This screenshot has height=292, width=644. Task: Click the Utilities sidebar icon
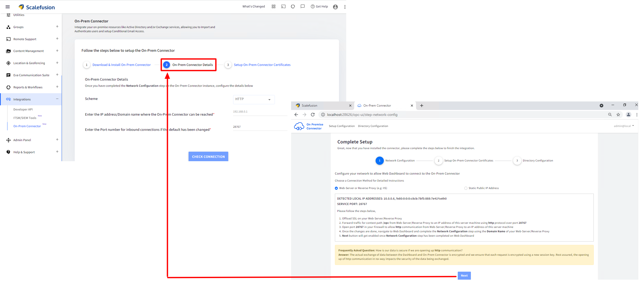[x=9, y=15]
